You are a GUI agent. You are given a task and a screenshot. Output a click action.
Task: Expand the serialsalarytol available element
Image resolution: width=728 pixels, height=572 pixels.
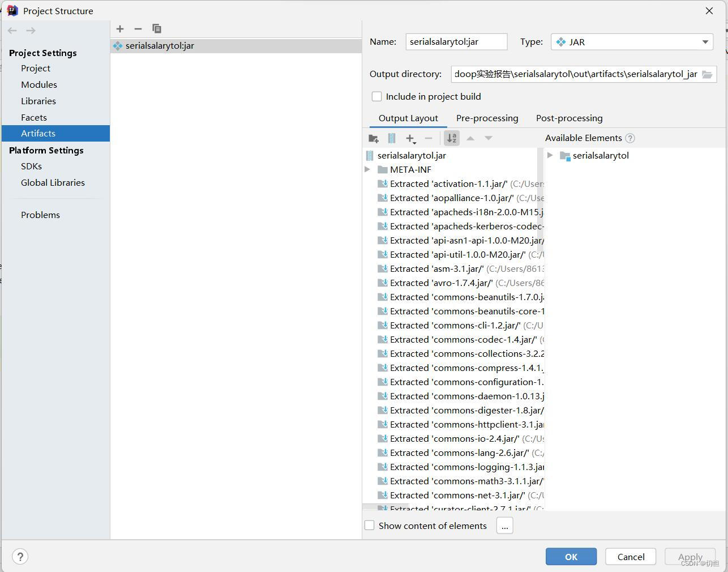point(550,156)
